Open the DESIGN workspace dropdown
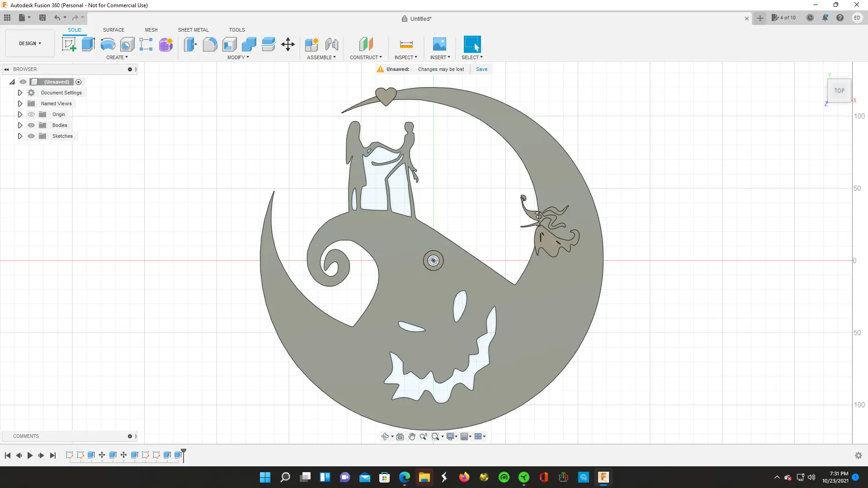 point(30,43)
